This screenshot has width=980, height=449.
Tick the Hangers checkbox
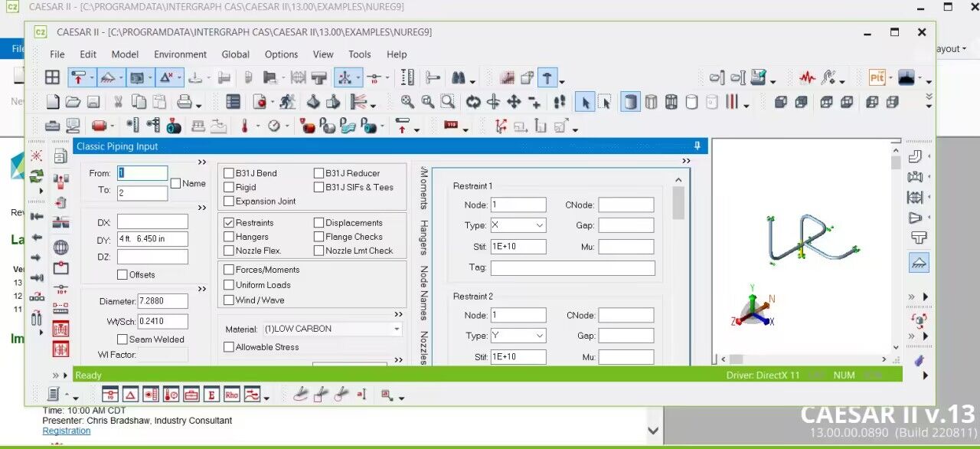pos(229,237)
